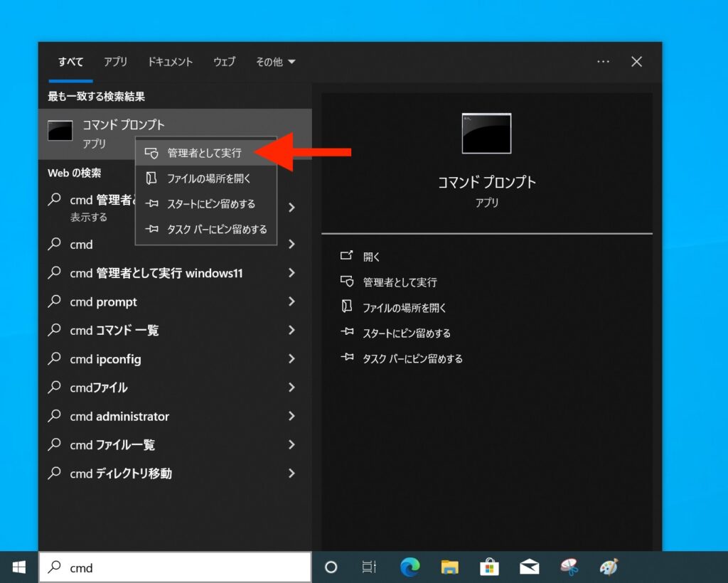Click the Task View taskbar icon

click(369, 567)
